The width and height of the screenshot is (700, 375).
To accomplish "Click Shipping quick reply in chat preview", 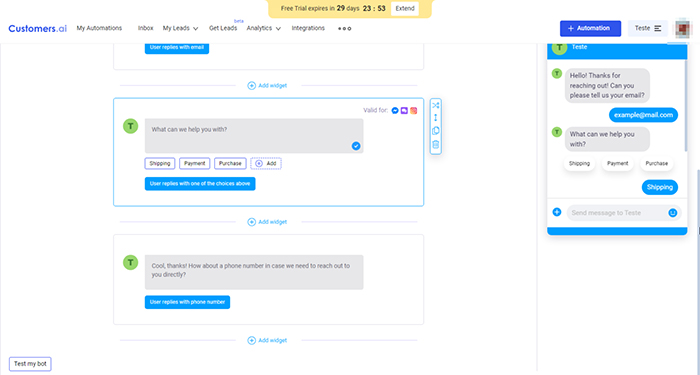I will 579,164.
